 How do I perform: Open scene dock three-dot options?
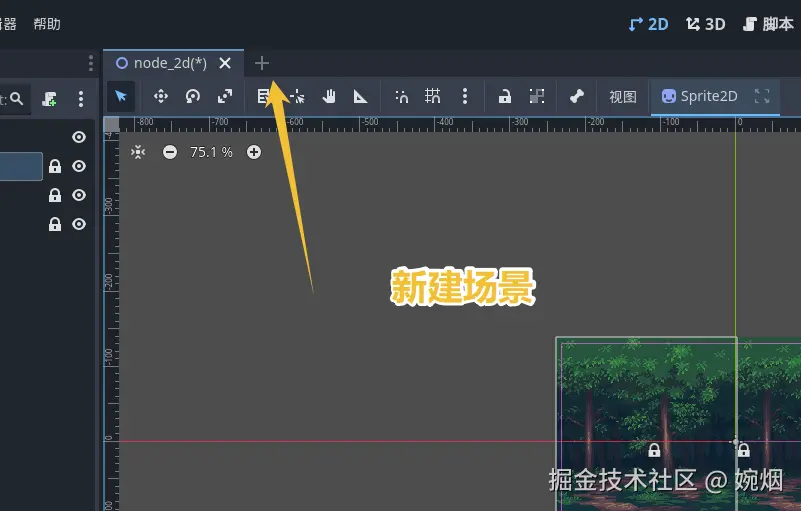click(x=91, y=63)
